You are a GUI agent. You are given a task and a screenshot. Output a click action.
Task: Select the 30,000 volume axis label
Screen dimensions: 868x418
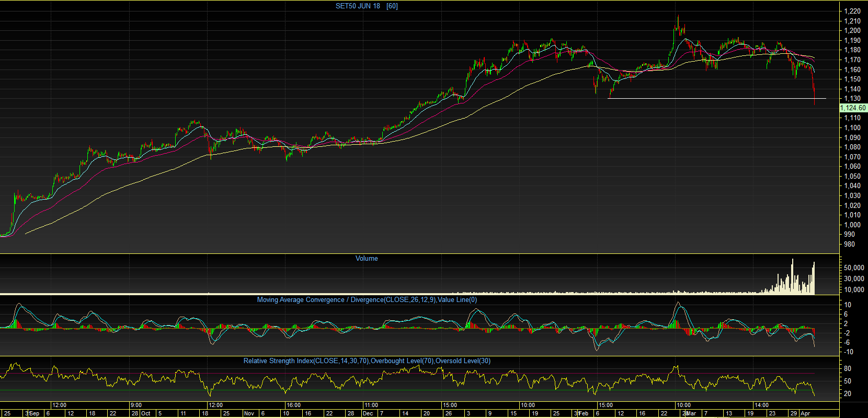coord(854,278)
